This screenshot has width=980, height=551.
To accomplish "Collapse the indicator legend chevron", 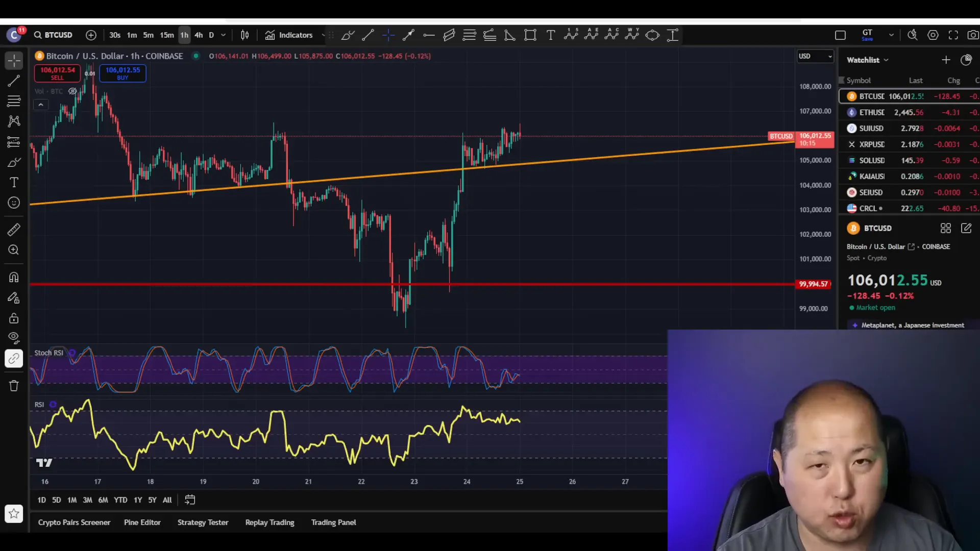I will point(41,105).
